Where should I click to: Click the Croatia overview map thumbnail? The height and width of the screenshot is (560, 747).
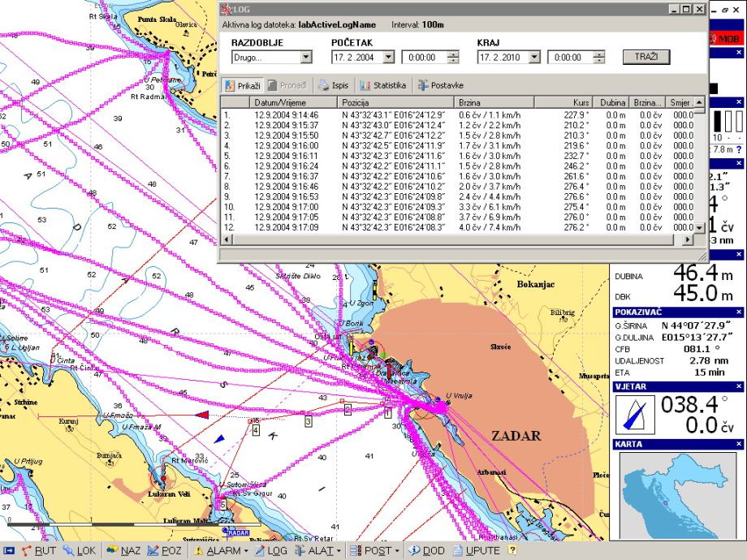[x=677, y=496]
